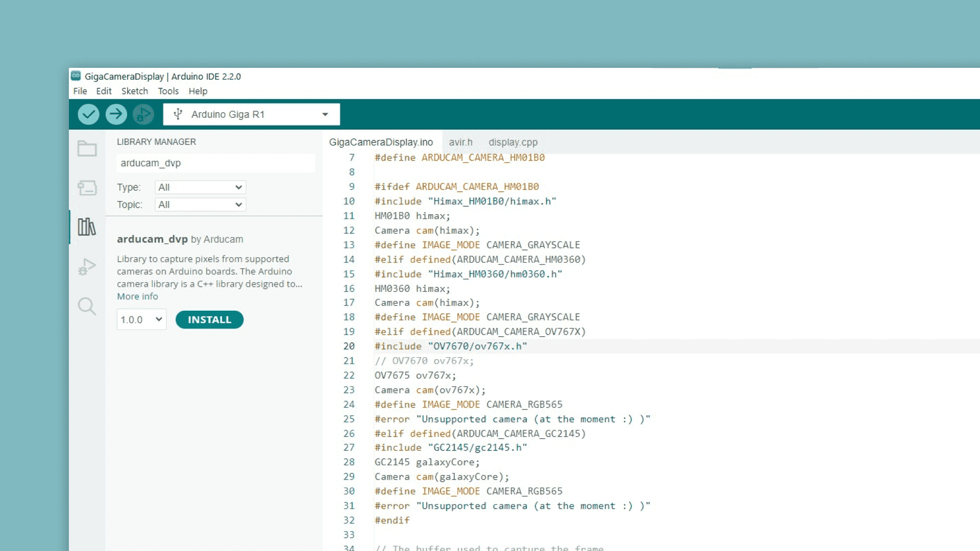Expand the 1.0.0 version dropdown
The height and width of the screenshot is (551, 980).
coord(141,319)
